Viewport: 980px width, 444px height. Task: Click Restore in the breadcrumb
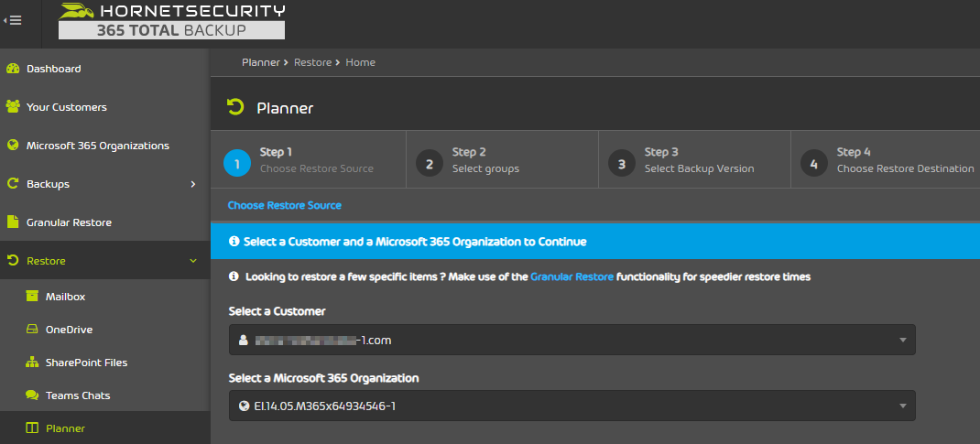(312, 62)
